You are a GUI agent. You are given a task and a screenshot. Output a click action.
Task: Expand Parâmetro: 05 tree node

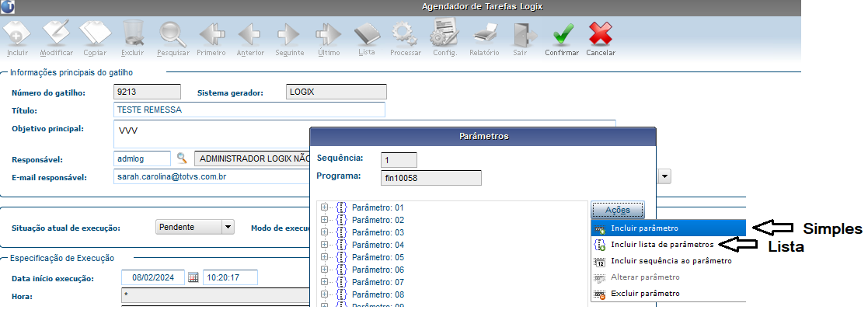325,257
